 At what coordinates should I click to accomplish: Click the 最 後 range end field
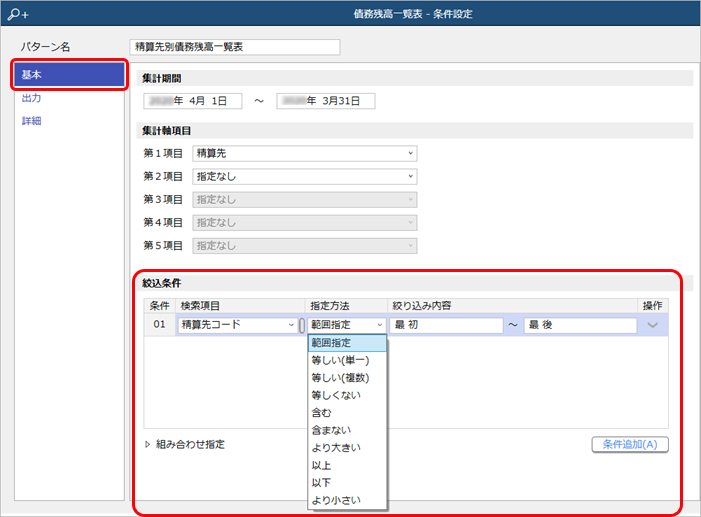580,325
